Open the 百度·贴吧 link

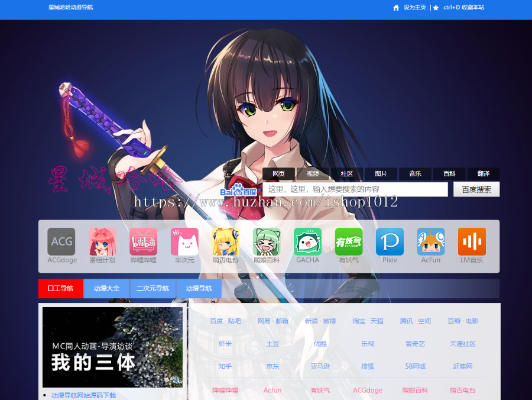click(225, 321)
